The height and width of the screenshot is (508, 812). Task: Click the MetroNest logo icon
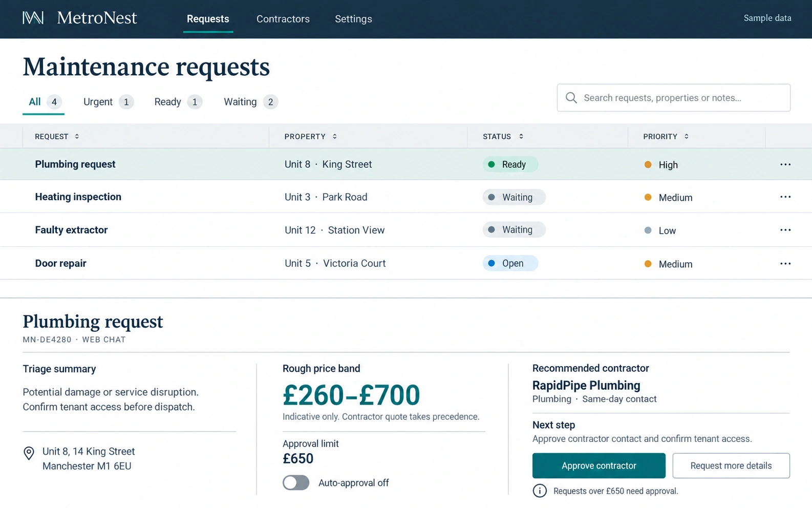pyautogui.click(x=33, y=18)
